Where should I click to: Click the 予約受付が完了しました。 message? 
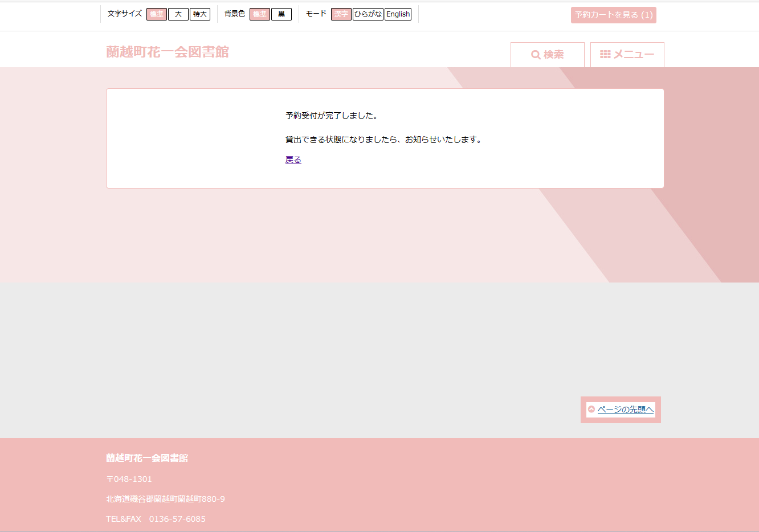(332, 116)
